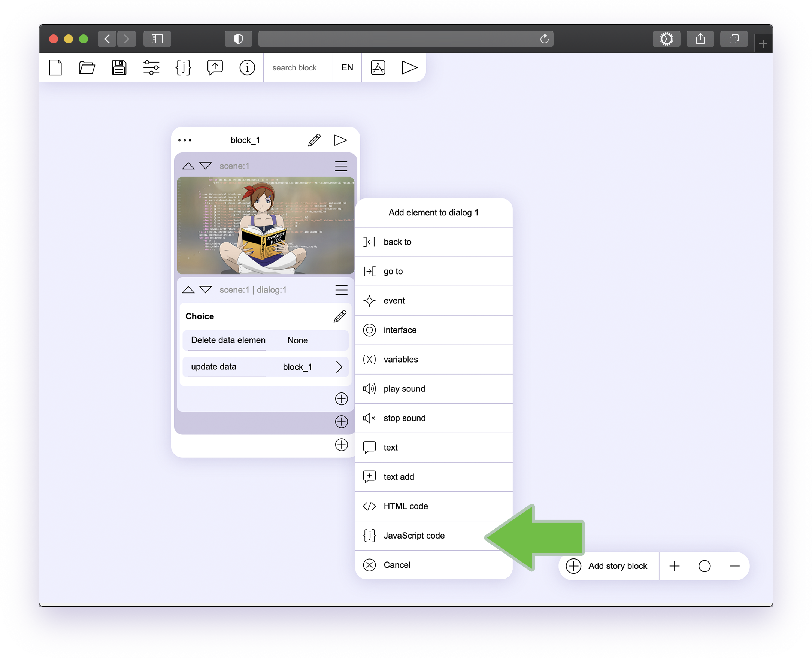Choose 'go to' menu item
Image resolution: width=812 pixels, height=658 pixels.
(434, 272)
